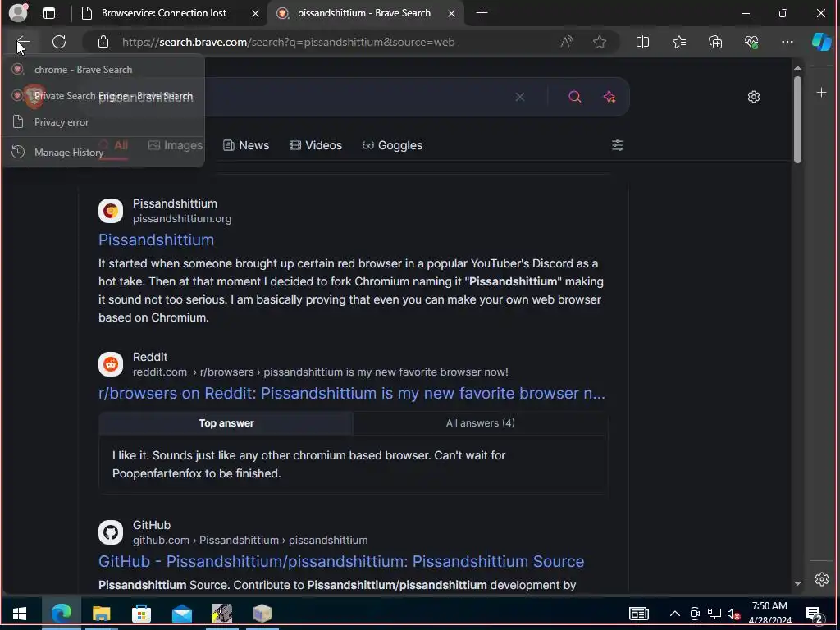Viewport: 840px width, 630px height.
Task: Open notification center in taskbar
Action: 815,614
